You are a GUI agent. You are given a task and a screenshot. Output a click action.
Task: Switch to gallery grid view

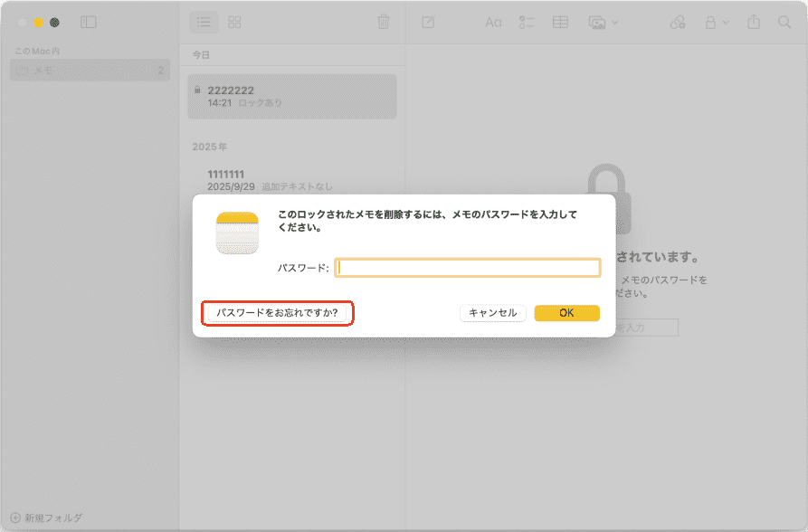[234, 22]
